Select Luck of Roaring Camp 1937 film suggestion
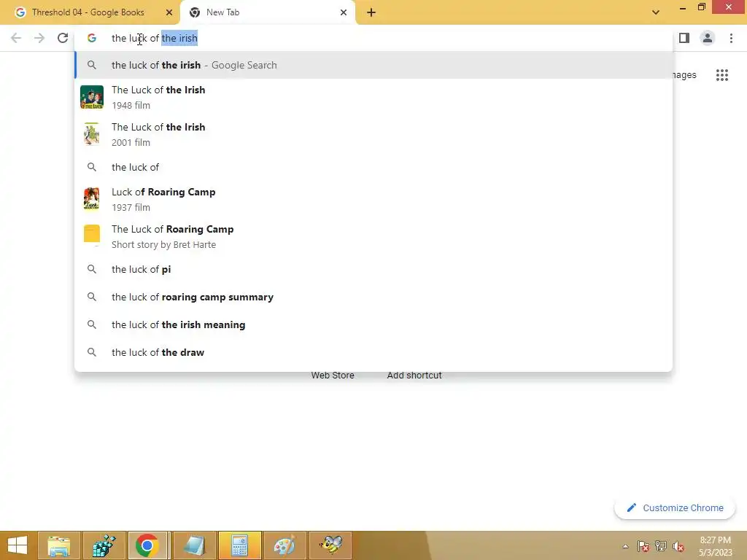Viewport: 747px width, 560px height. (x=373, y=199)
